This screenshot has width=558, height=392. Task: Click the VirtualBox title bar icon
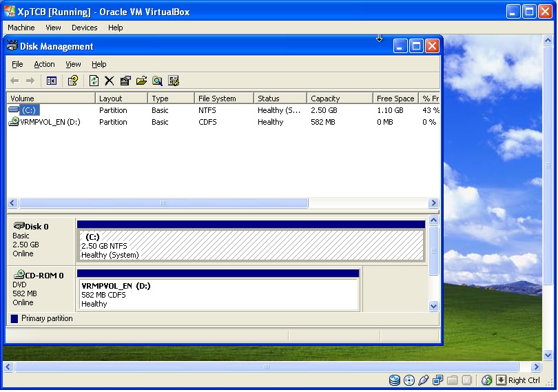(10, 11)
